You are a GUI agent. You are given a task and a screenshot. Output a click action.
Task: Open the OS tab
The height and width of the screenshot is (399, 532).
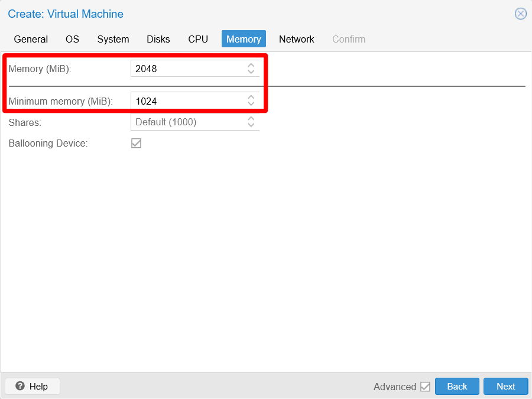click(72, 39)
